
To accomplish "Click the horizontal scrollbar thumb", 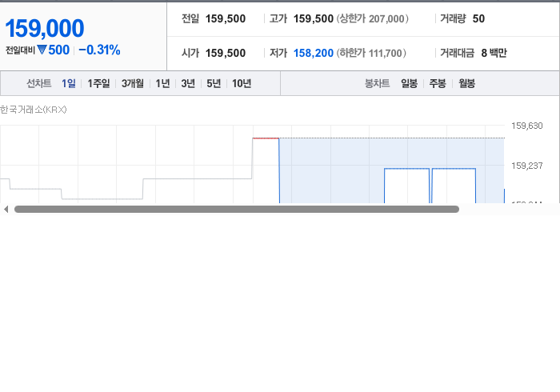I will pos(237,210).
